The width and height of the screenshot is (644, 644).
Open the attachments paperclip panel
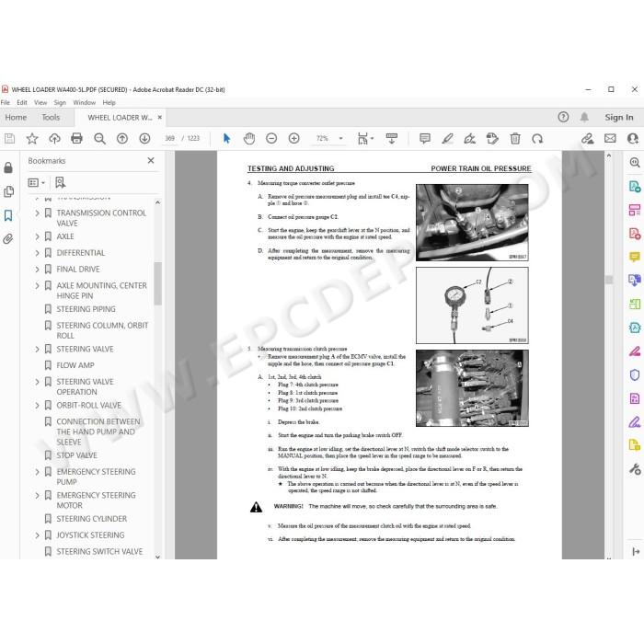point(8,239)
